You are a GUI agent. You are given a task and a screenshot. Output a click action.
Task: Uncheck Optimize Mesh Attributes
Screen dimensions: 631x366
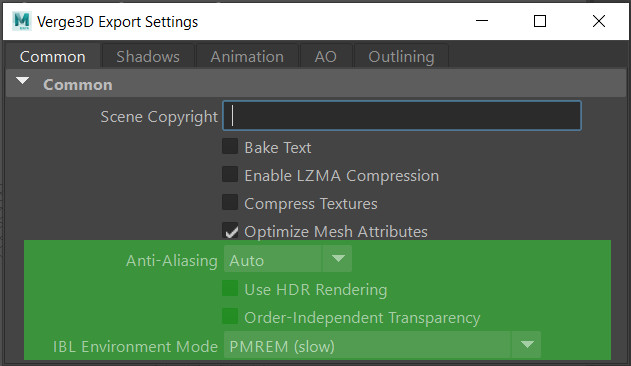[230, 230]
